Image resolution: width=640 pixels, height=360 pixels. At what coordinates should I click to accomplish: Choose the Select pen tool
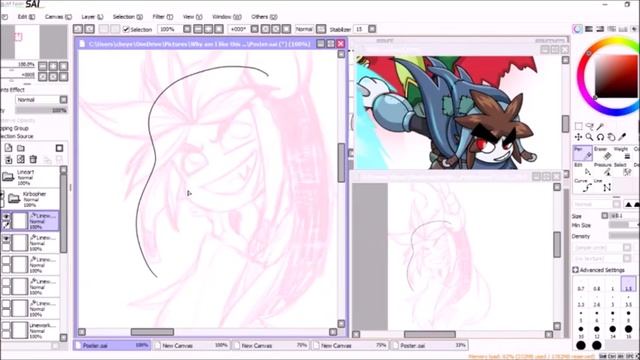tap(623, 169)
